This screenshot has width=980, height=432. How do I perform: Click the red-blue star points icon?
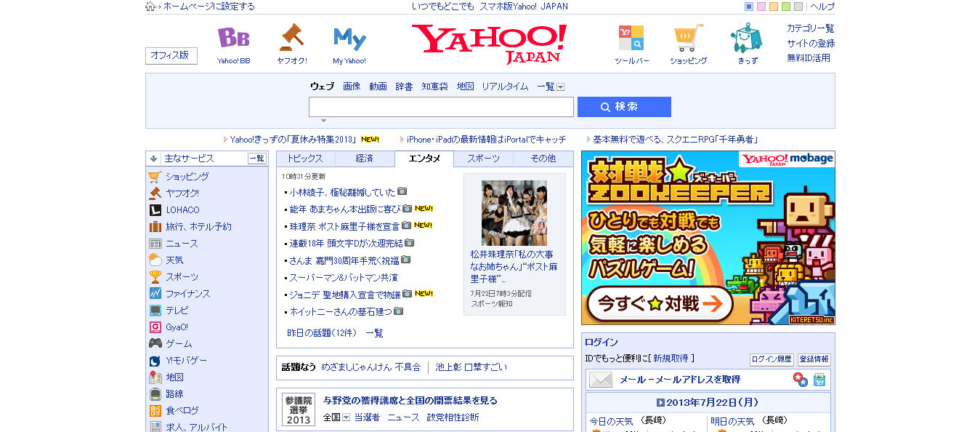(800, 380)
